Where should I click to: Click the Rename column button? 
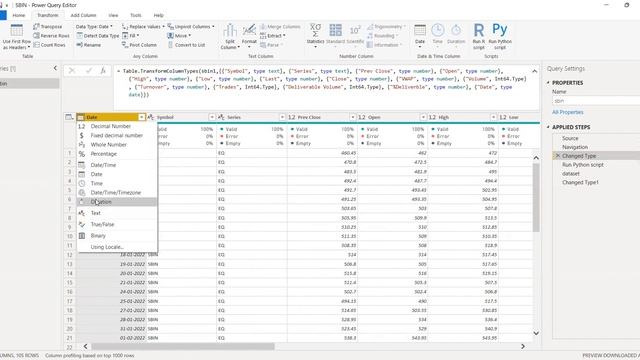click(89, 45)
